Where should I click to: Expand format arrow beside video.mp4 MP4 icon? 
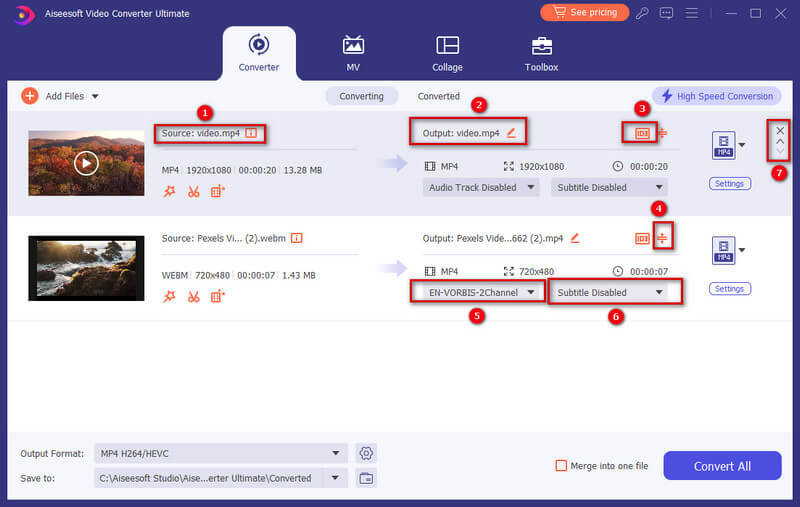tap(742, 145)
